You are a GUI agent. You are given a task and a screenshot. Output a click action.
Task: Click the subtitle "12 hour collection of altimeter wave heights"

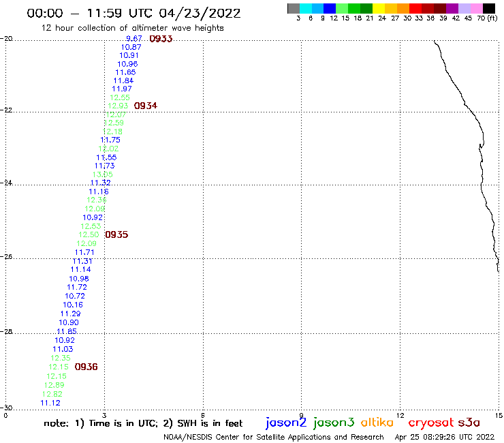(x=132, y=28)
